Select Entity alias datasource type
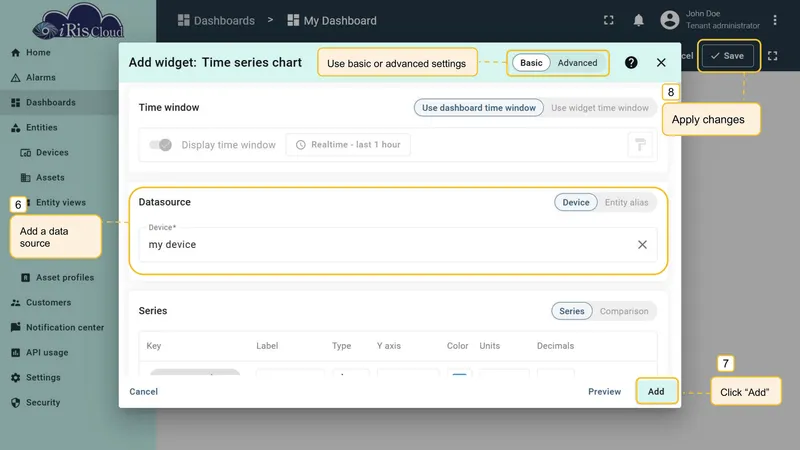The height and width of the screenshot is (450, 800). point(627,203)
